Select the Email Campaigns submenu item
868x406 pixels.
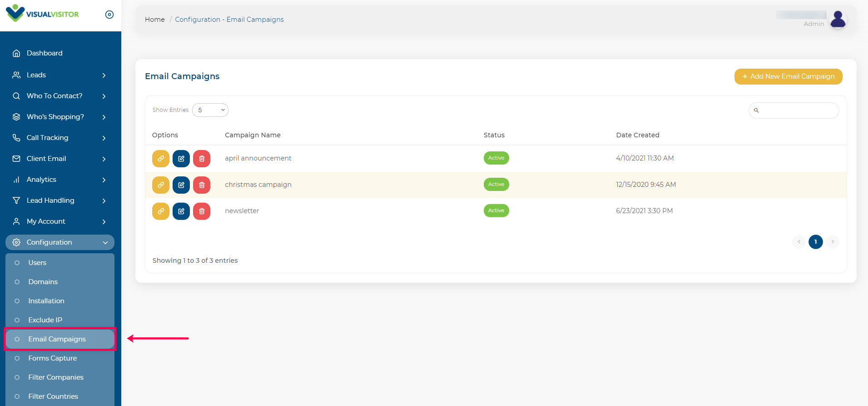(60, 339)
